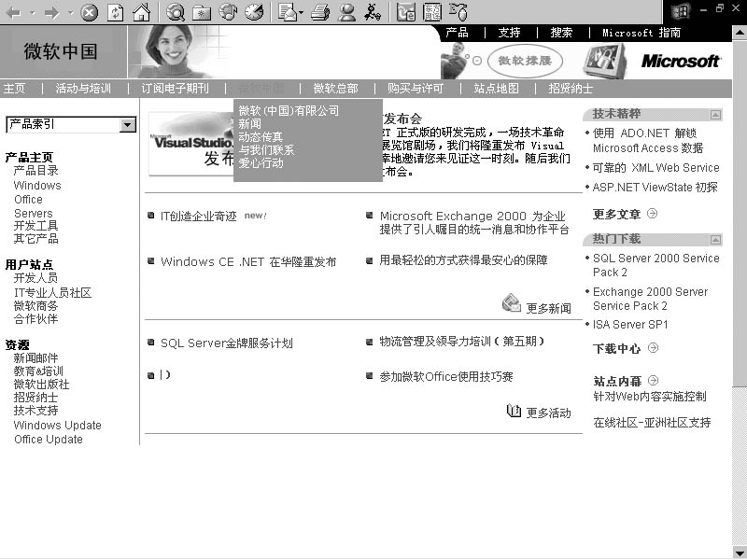Open the 支持 top navigation item

point(509,33)
